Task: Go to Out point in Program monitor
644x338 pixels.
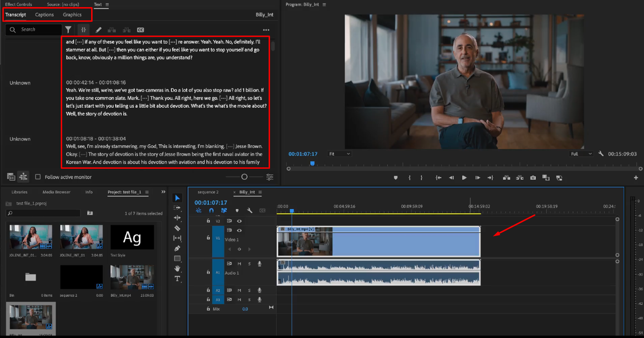Action: (x=490, y=178)
